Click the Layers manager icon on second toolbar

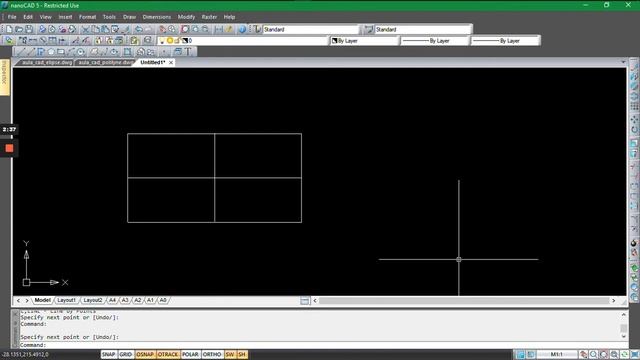[x=9, y=40]
